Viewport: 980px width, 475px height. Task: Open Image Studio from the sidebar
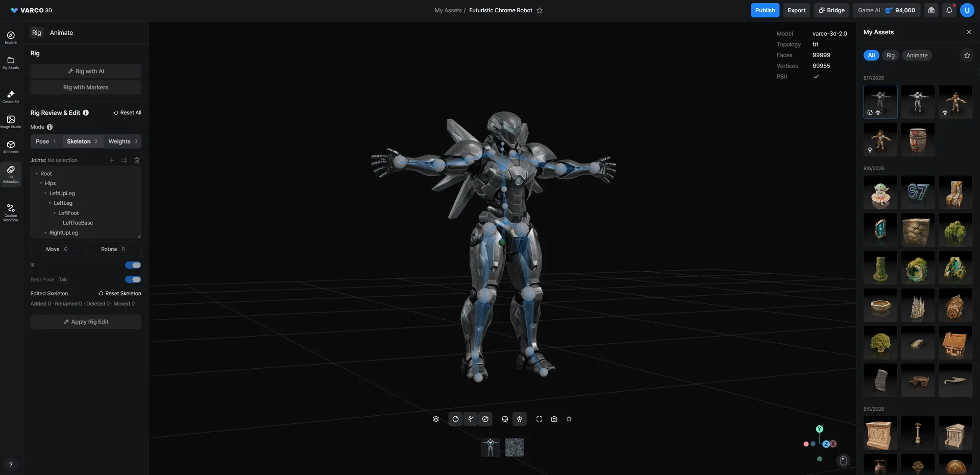(11, 122)
